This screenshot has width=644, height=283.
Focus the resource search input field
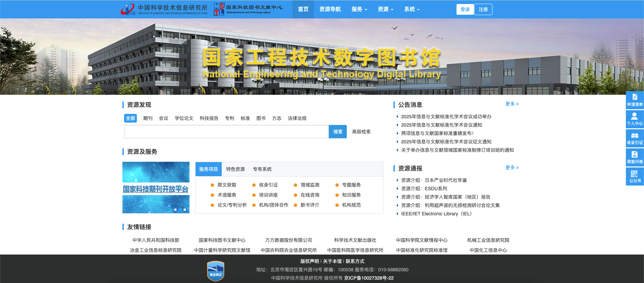click(x=226, y=132)
